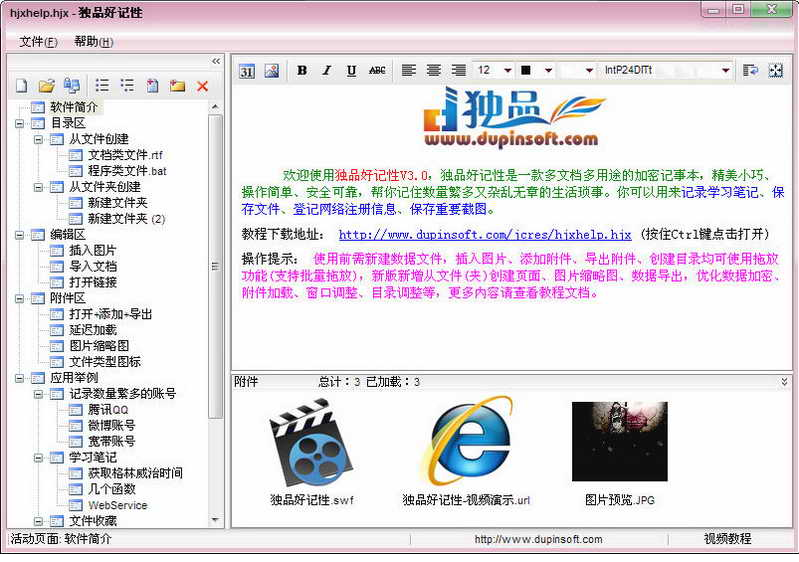
Task: Open the IntP24DlTt font name dropdown
Action: pyautogui.click(x=726, y=70)
